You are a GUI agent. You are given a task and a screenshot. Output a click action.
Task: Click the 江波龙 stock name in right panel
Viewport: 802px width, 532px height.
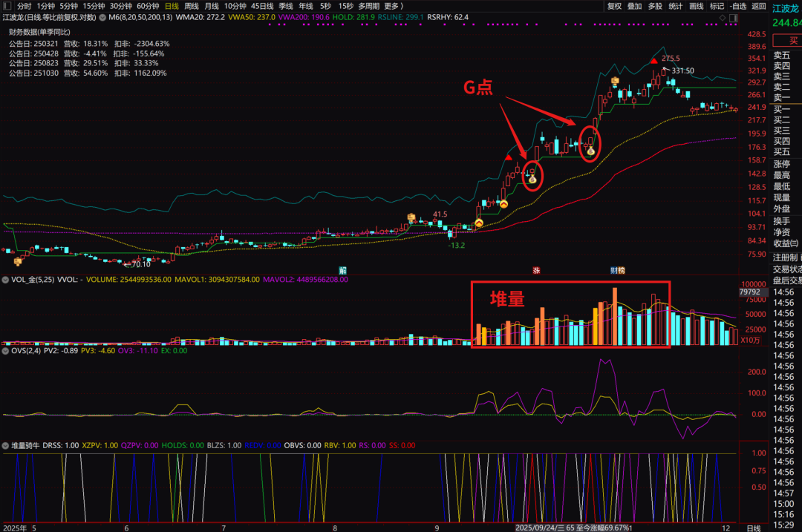tap(786, 9)
